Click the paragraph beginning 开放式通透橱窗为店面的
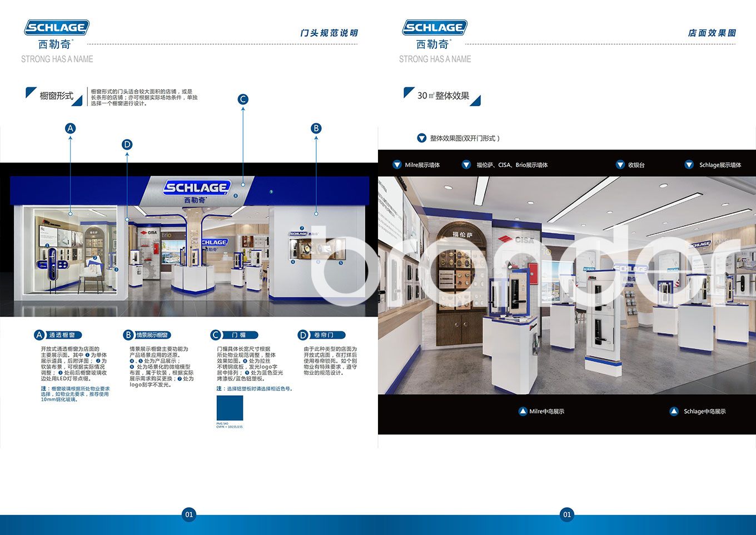 (74, 364)
